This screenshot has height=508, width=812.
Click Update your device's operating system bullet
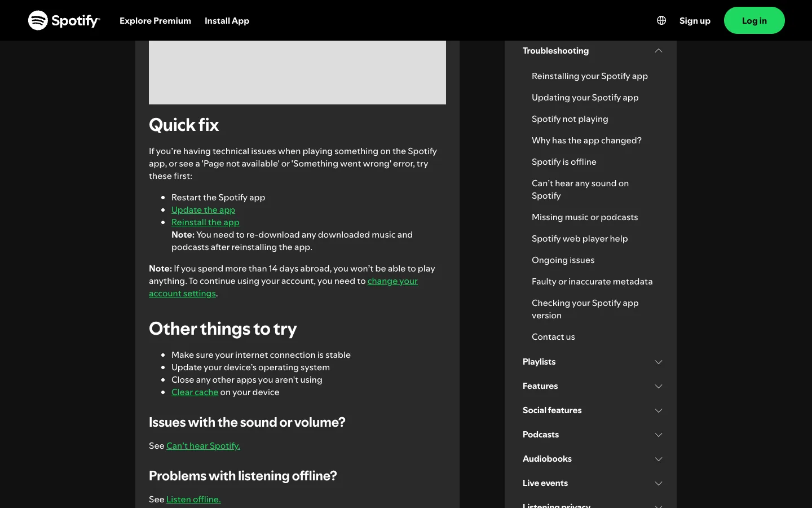tap(250, 367)
